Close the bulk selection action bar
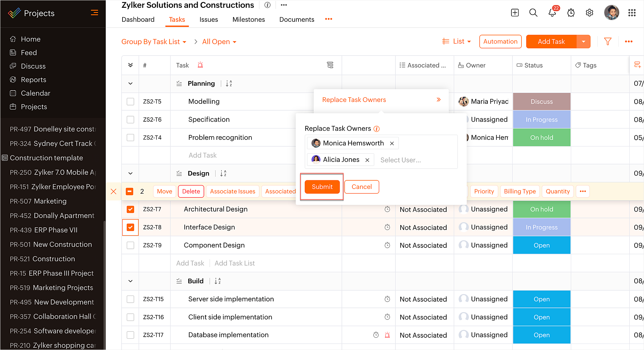Image resolution: width=644 pixels, height=350 pixels. click(113, 191)
